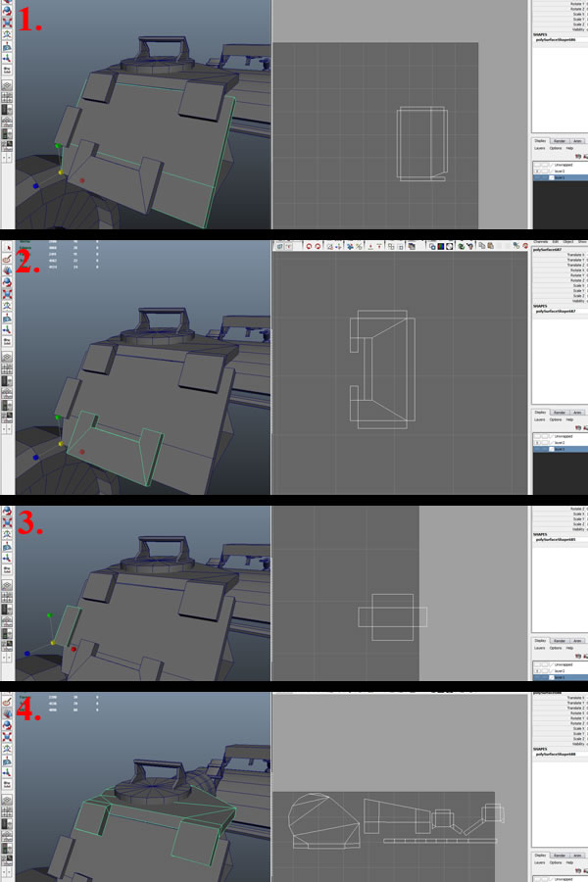Choose Universal Manipulator in screenshot 4 toolbox

click(9, 748)
